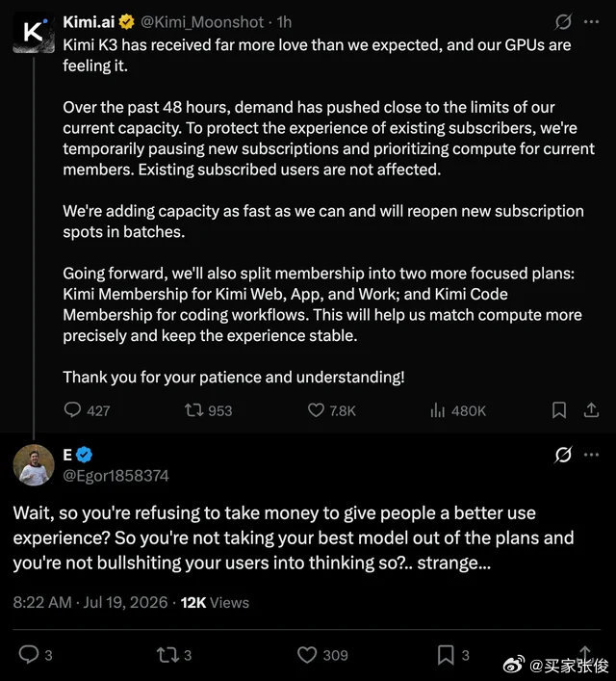This screenshot has width=616, height=681.
Task: Open more options menu on E's reply
Action: [591, 455]
